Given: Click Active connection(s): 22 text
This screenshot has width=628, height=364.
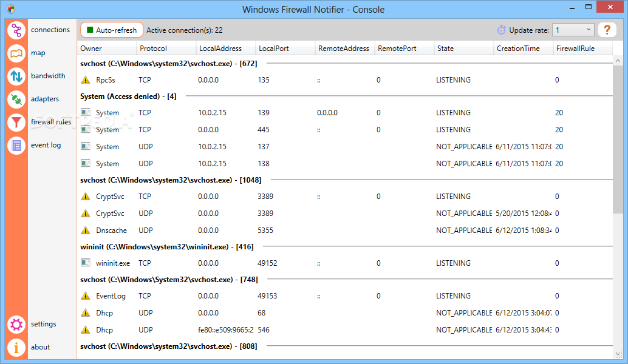Looking at the screenshot, I should click(185, 30).
